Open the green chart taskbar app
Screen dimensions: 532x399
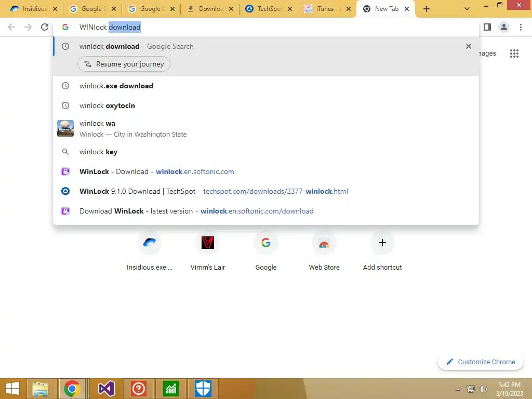(170, 389)
